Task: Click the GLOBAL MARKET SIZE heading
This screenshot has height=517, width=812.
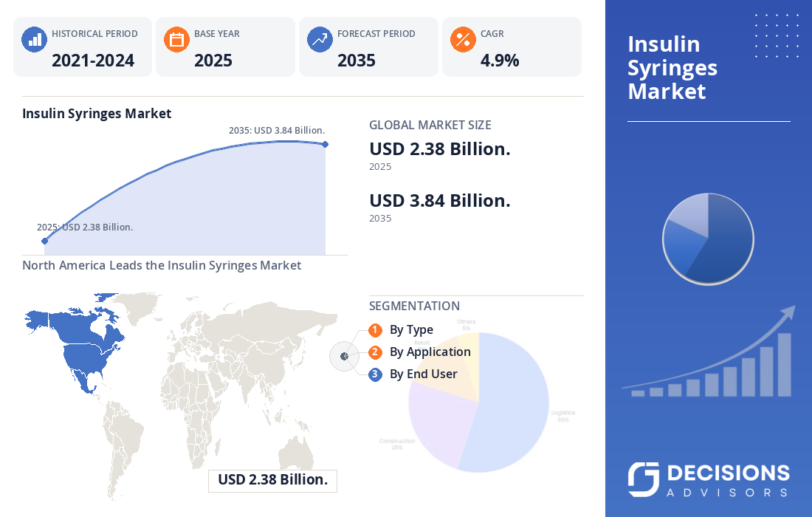Action: click(430, 125)
